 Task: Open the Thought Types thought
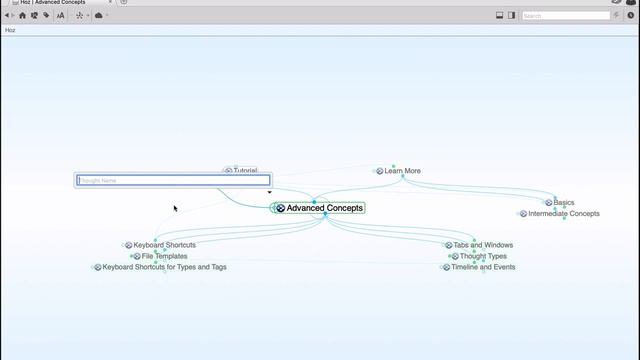click(x=483, y=256)
